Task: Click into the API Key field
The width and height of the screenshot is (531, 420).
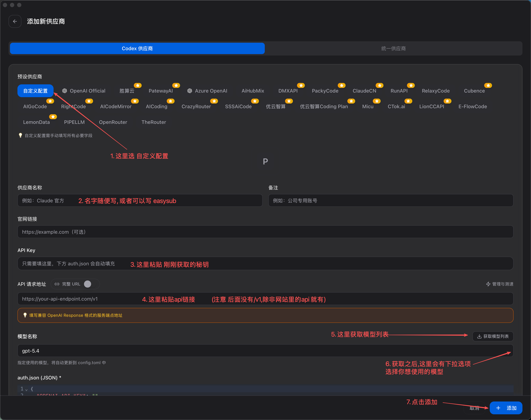Action: [x=265, y=264]
